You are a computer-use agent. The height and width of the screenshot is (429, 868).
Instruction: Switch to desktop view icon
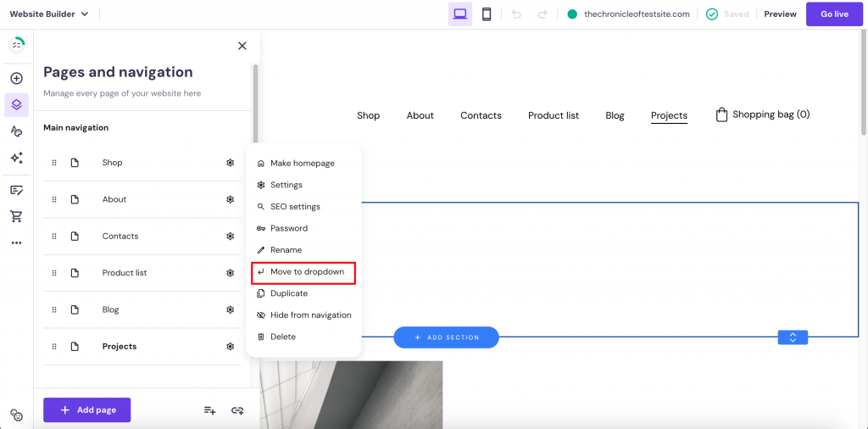click(x=460, y=14)
